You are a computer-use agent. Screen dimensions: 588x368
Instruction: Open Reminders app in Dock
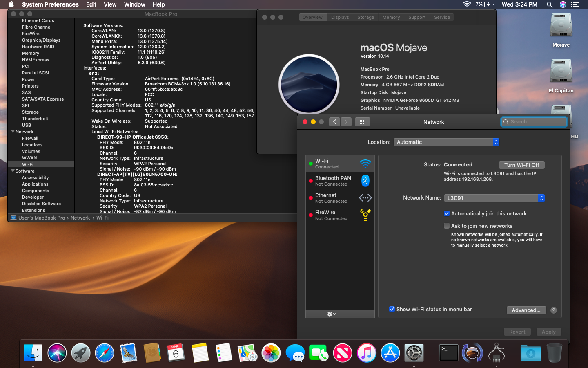223,353
